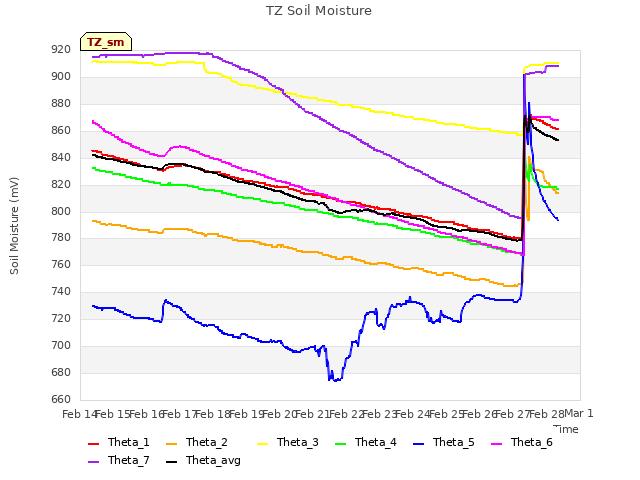Click the Feb 22 x-axis date label

pyautogui.click(x=346, y=414)
